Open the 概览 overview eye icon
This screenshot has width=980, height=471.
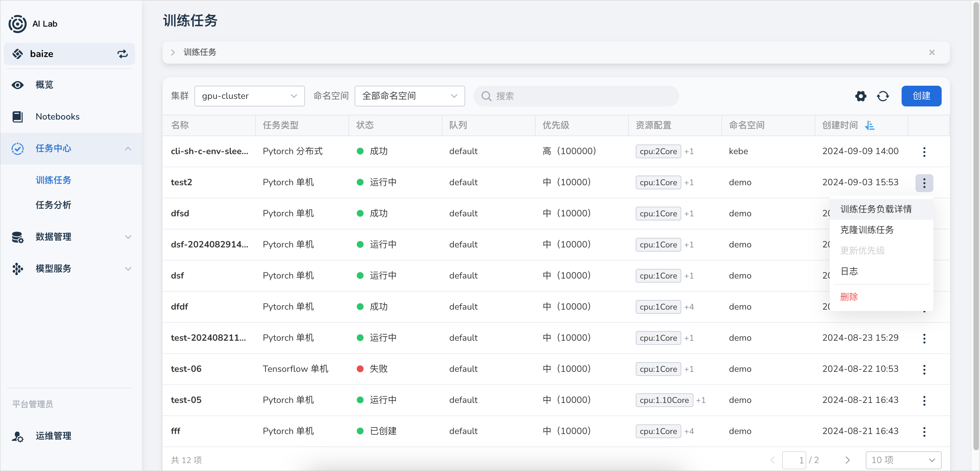[x=18, y=85]
